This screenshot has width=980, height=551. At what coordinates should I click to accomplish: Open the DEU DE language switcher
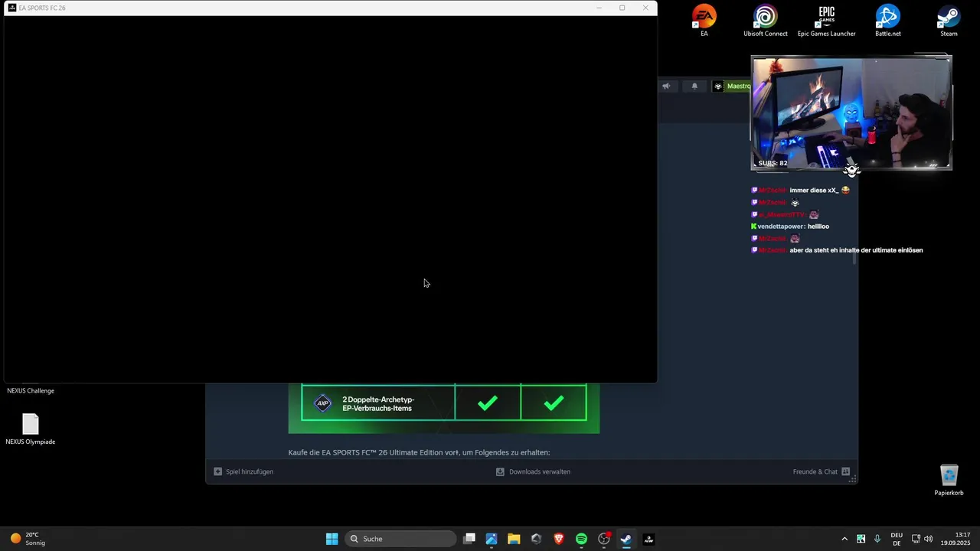tap(897, 539)
